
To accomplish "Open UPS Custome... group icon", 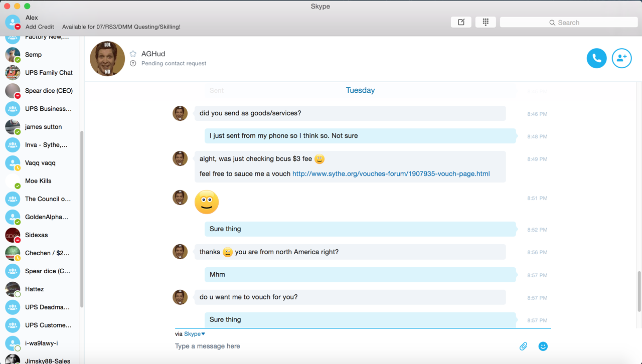I will [13, 325].
